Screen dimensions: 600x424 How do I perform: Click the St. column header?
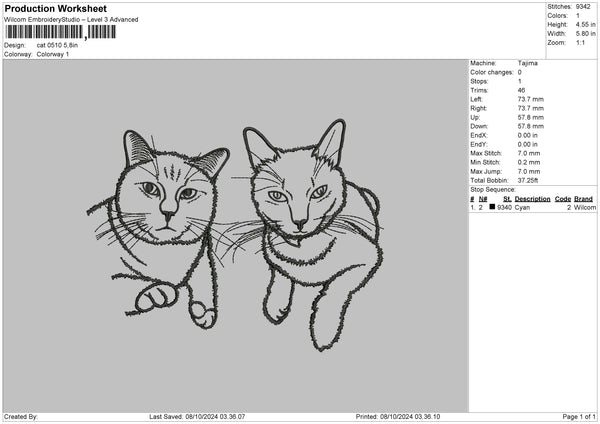click(507, 199)
